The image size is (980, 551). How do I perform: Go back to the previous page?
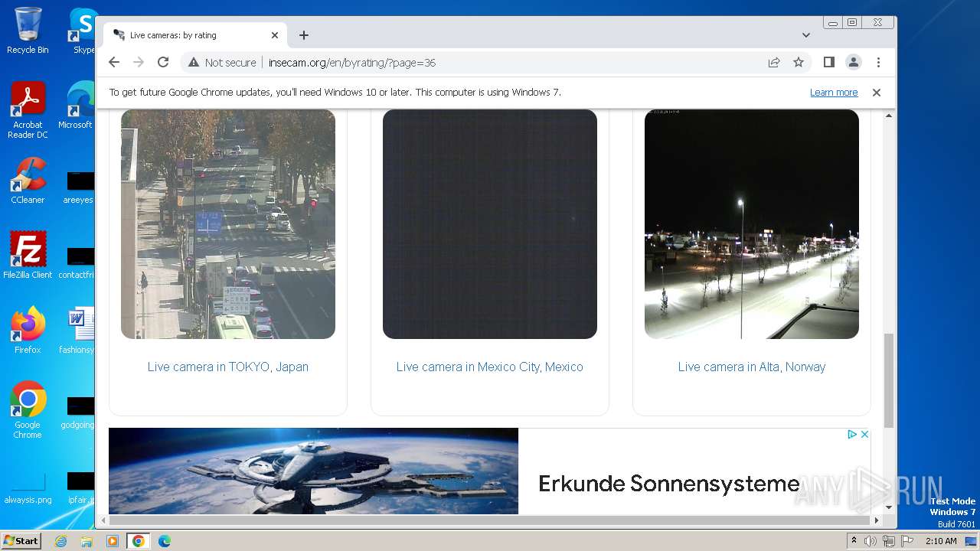(114, 62)
